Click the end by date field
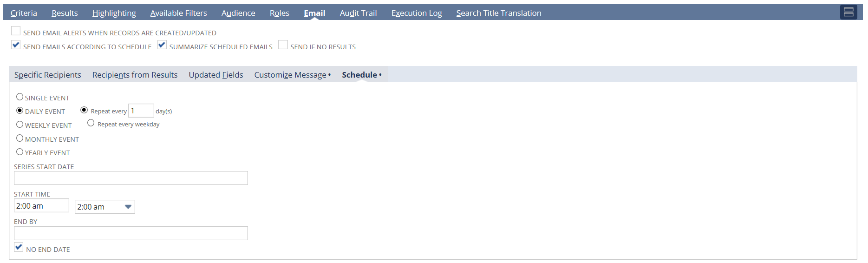 131,233
